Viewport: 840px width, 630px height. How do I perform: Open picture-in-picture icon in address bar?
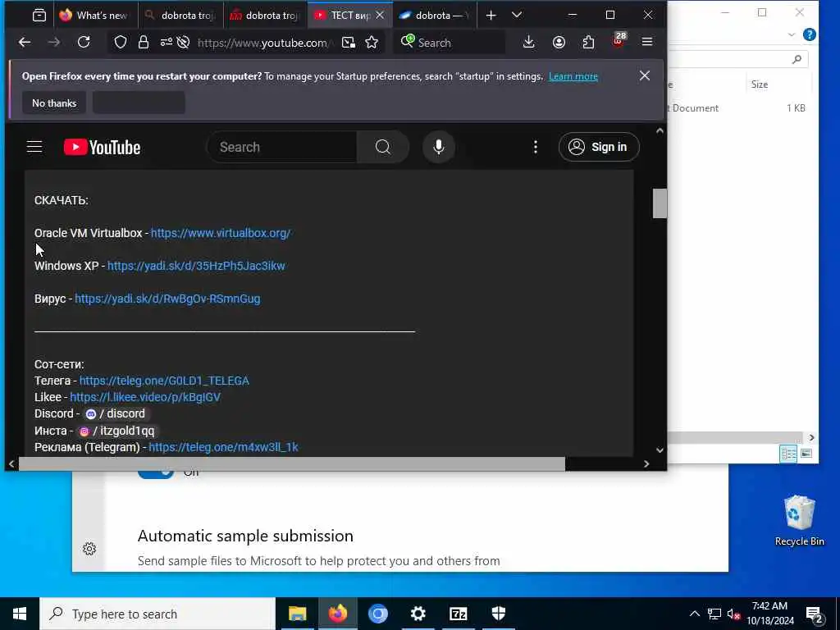pos(348,43)
